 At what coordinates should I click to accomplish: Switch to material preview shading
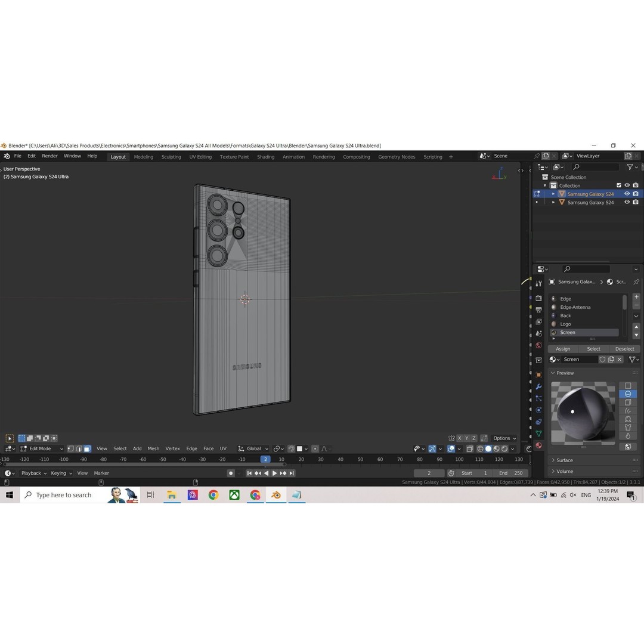(496, 448)
